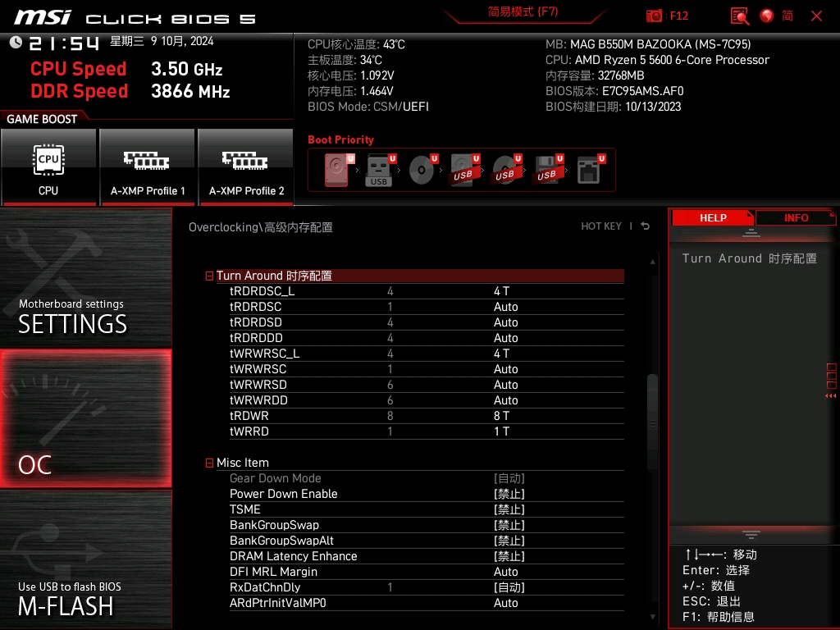The image size is (840, 630).
Task: Open the OC overclocking section
Action: point(85,419)
